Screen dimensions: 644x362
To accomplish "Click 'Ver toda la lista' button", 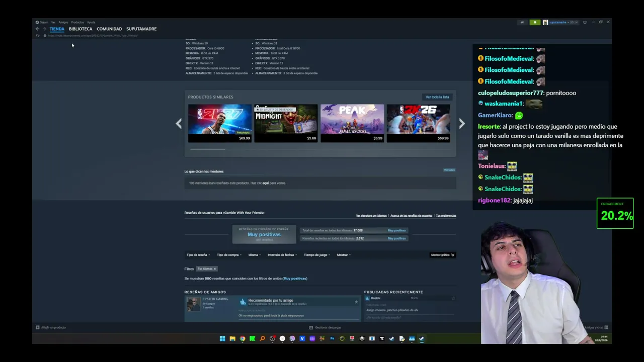I will click(x=437, y=97).
